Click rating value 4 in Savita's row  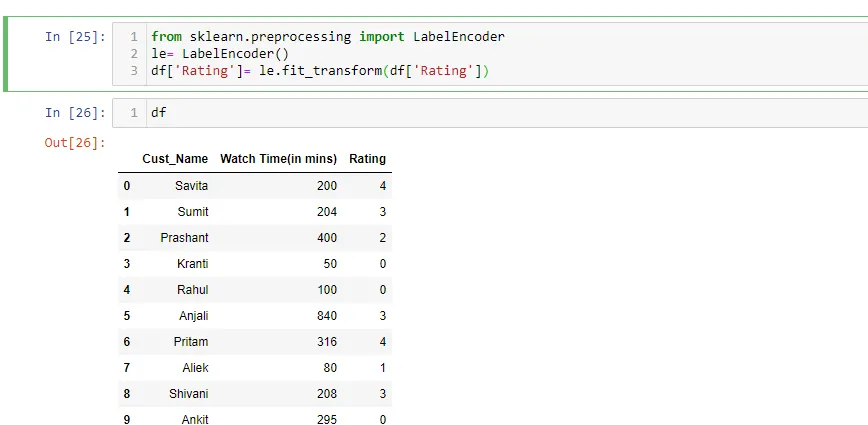[x=383, y=185]
